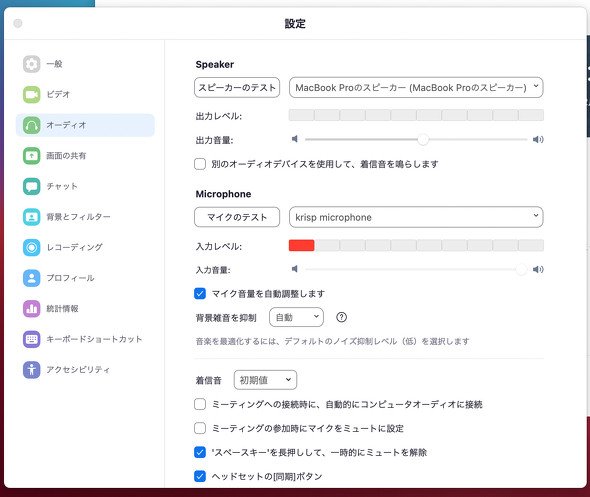Click the オーディオ headphone icon
590x497 pixels.
pyautogui.click(x=32, y=125)
